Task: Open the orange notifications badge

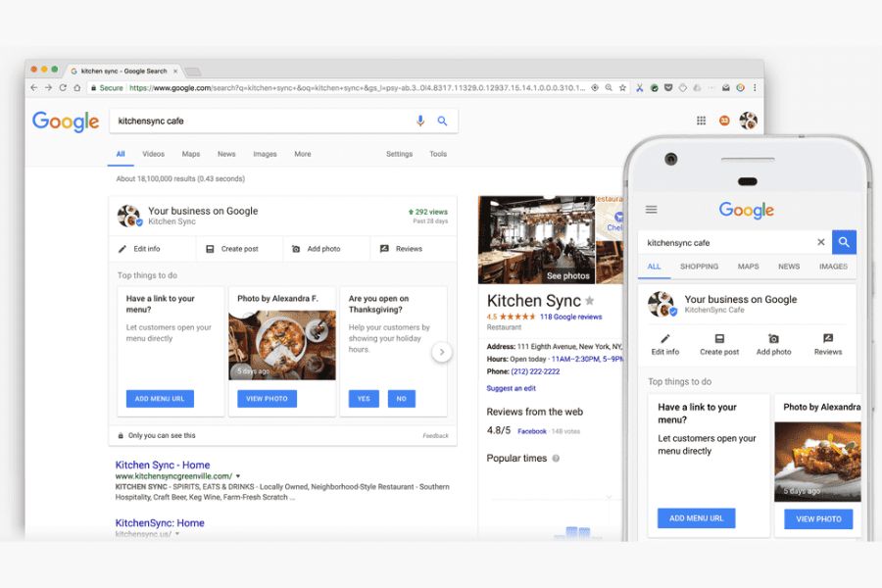Action: pos(724,121)
